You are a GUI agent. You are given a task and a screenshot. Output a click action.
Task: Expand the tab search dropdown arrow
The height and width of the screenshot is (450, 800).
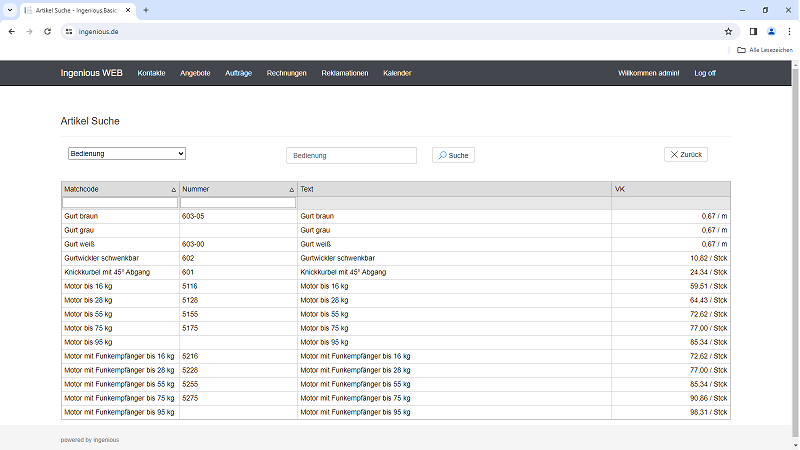click(10, 10)
